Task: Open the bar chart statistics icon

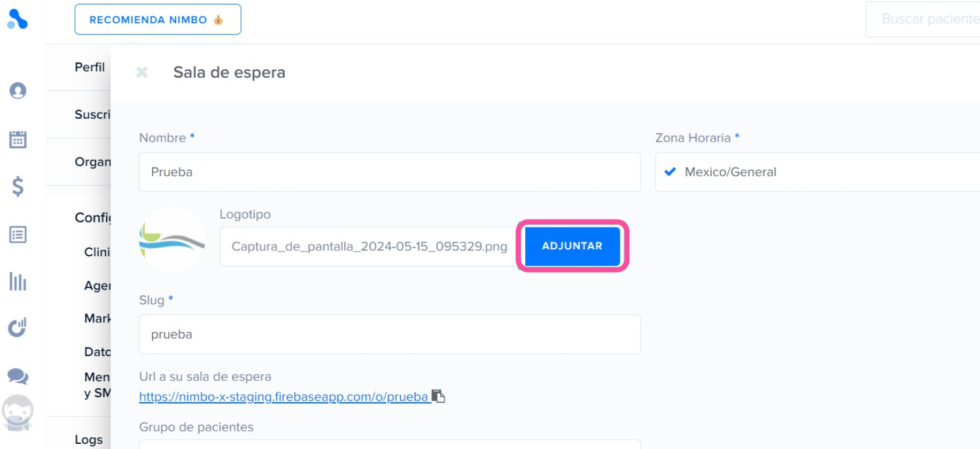Action: click(18, 281)
